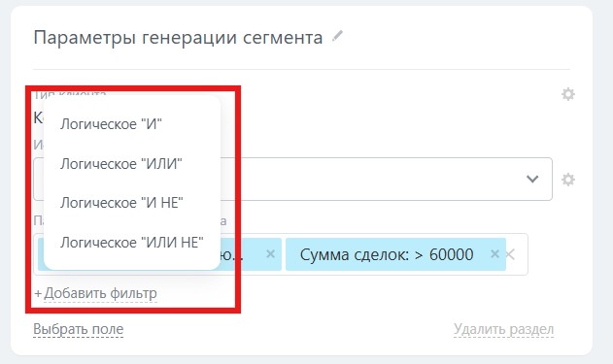Open gear settings beside Тип клиента field
This screenshot has height=364, width=613.
coord(568,94)
